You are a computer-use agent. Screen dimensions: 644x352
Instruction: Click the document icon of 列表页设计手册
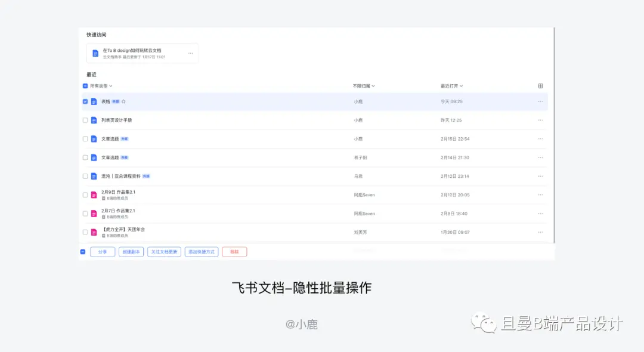(94, 121)
